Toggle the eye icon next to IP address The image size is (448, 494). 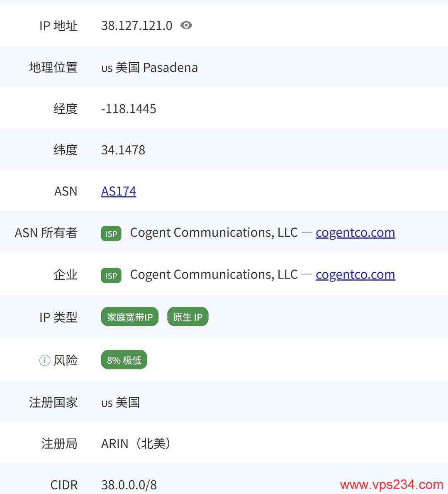point(186,26)
